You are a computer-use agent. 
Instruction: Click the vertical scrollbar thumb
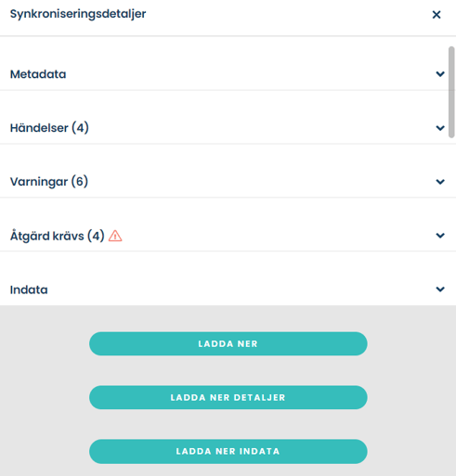tap(451, 92)
